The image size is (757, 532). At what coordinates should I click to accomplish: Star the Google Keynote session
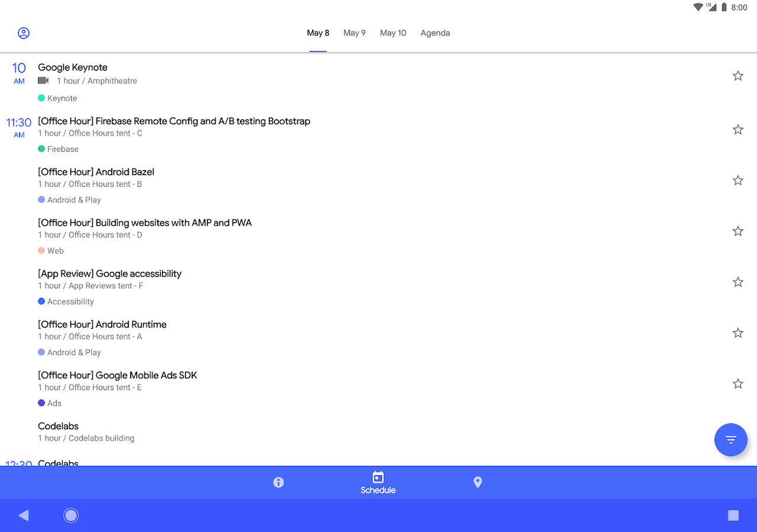click(738, 76)
